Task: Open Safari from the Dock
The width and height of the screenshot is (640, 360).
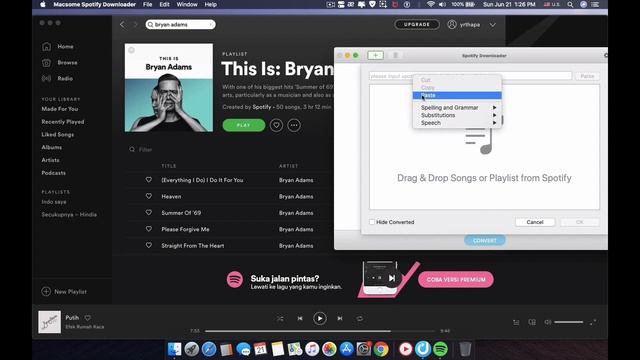Action: [x=209, y=349]
